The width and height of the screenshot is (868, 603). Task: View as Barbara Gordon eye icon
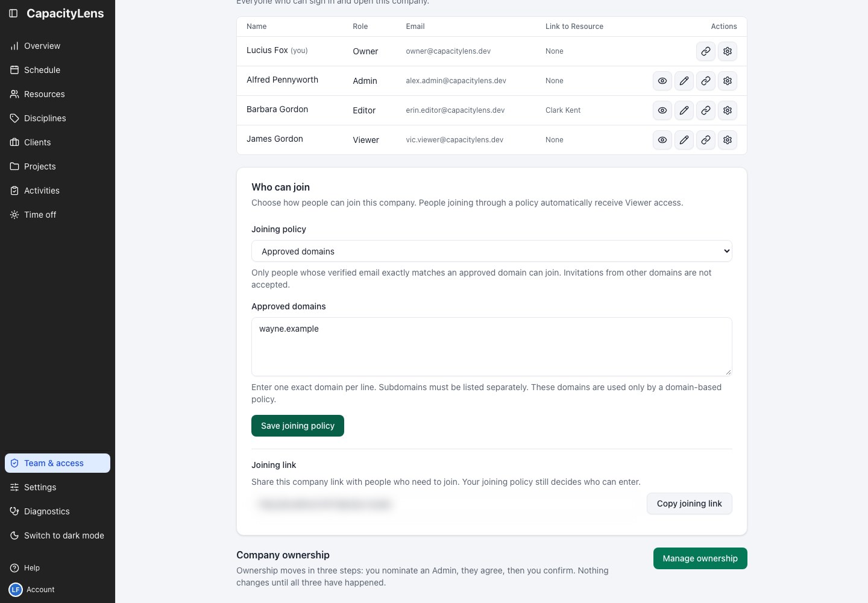click(662, 110)
